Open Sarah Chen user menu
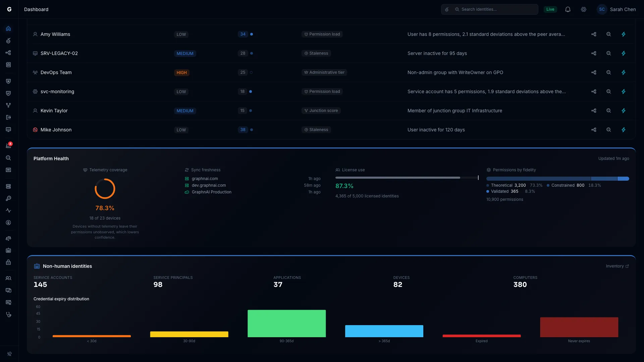 coord(616,9)
